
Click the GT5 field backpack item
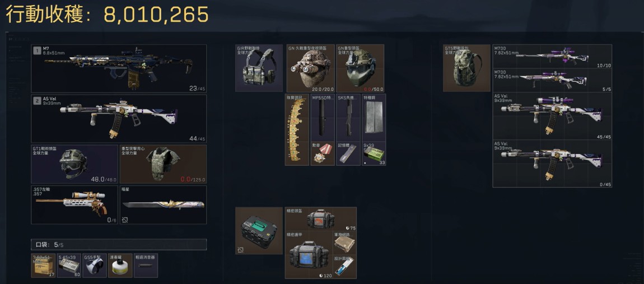coord(466,68)
